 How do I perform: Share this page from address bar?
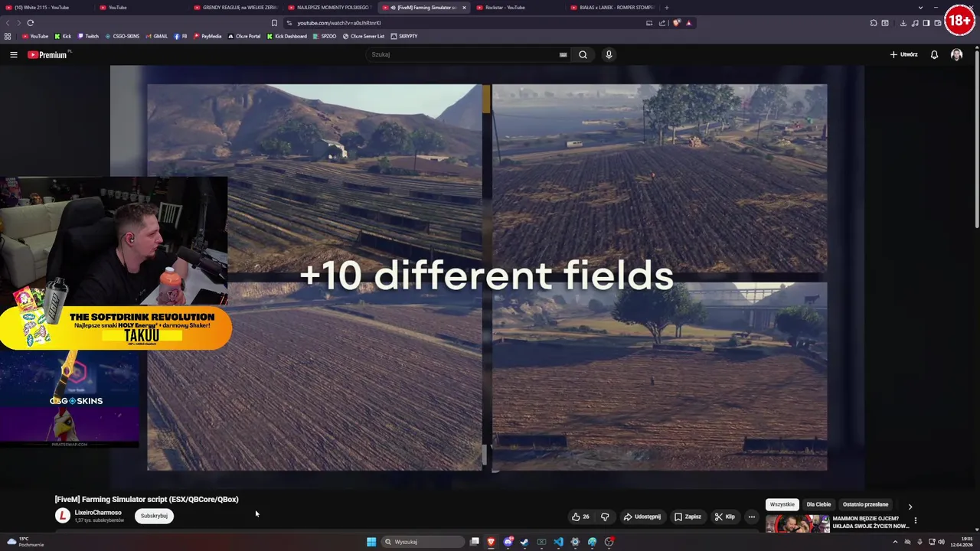point(662,23)
